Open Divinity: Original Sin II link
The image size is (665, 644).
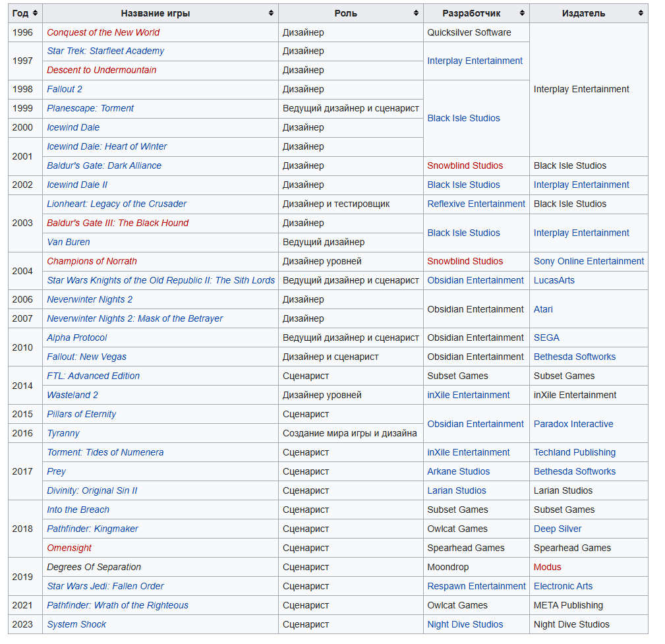coord(92,490)
